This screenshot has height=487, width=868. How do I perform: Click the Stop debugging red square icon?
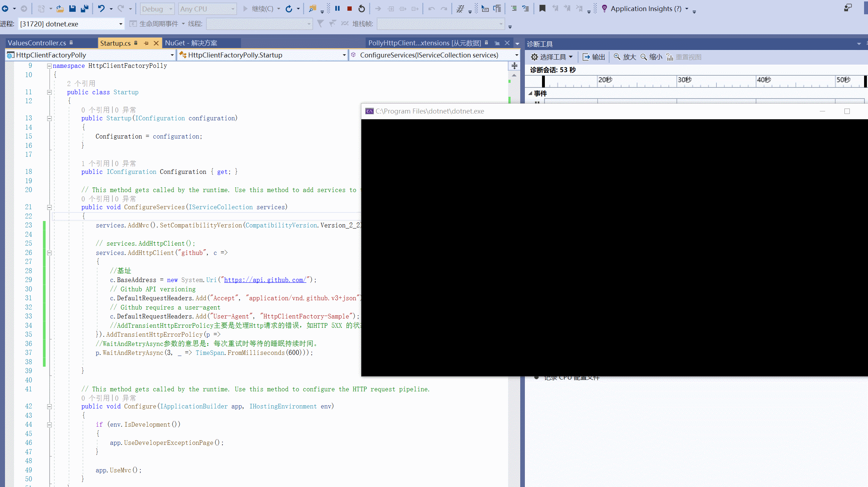349,8
